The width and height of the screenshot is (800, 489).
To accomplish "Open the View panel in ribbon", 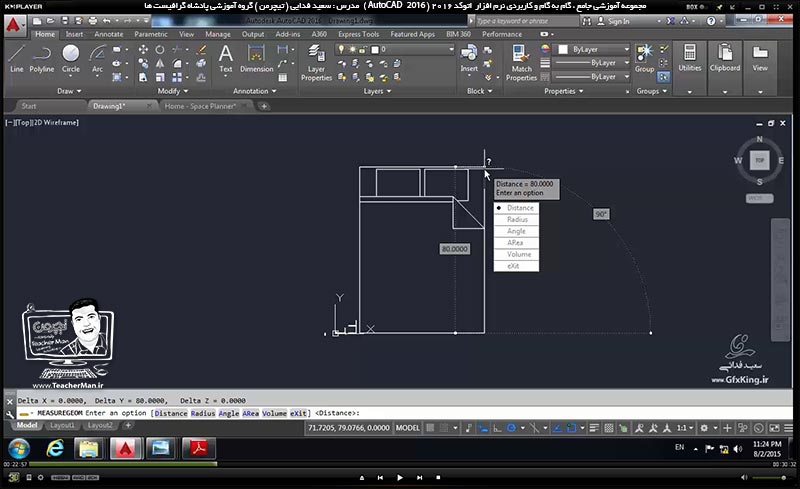I will coord(760,68).
